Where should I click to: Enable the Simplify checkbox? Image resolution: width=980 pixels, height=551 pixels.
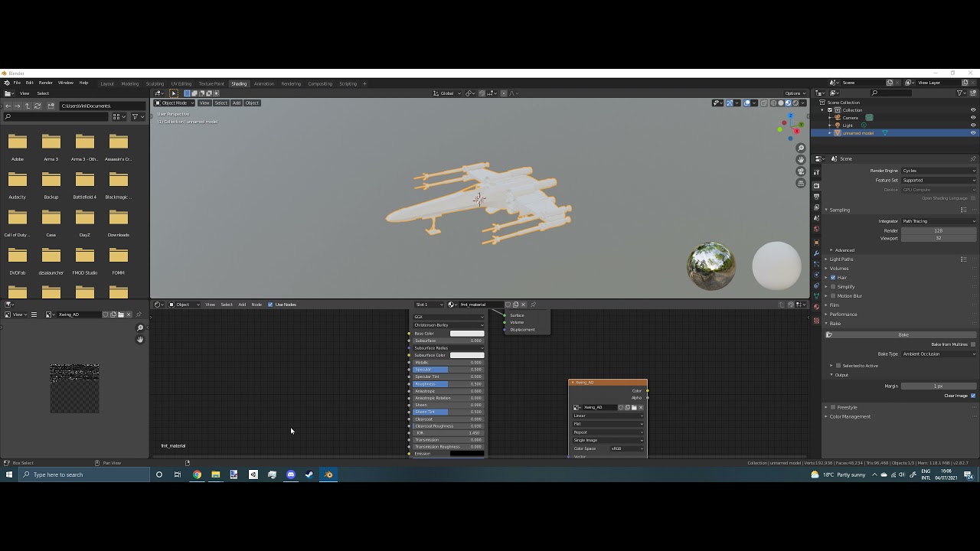tap(833, 287)
